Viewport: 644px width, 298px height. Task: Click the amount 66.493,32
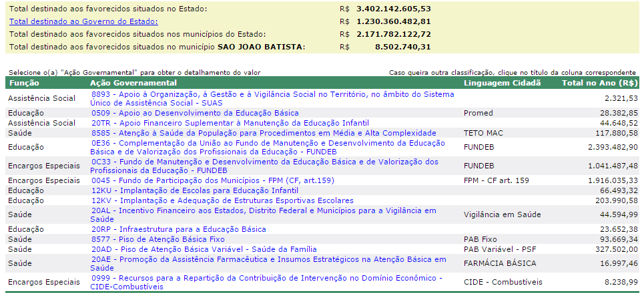click(619, 190)
